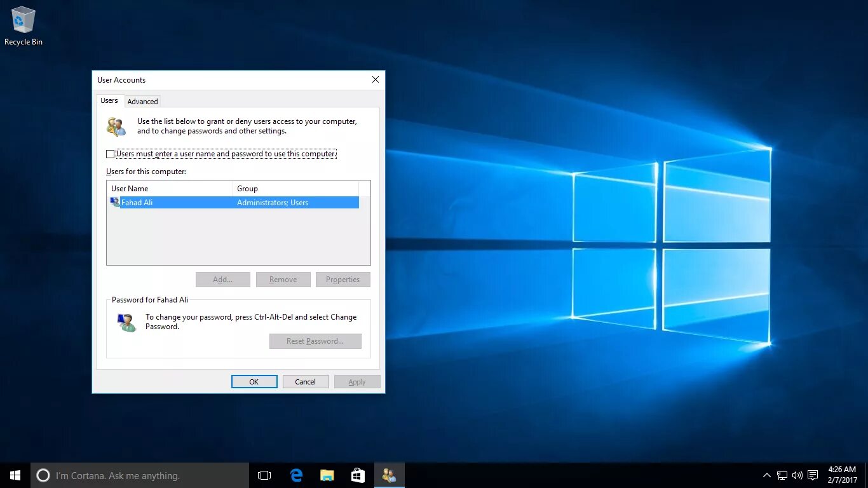Open File Explorer from the taskbar
Screen dimensions: 868x488
[327, 475]
